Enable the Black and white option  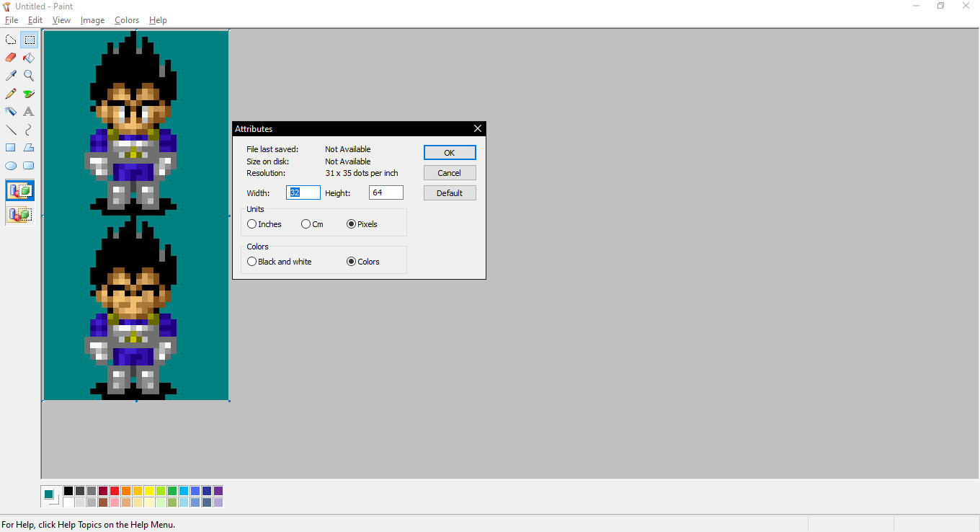click(252, 262)
